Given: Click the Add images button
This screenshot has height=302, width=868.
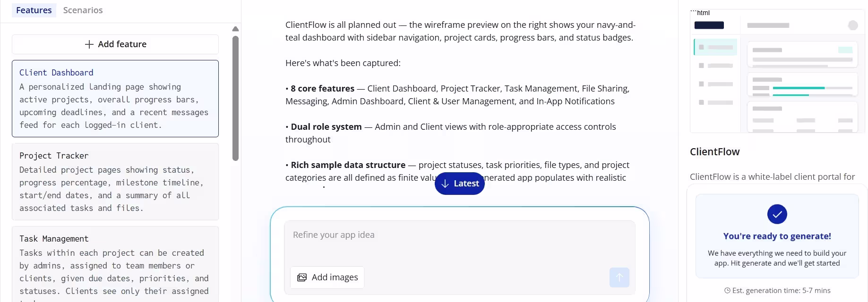Looking at the screenshot, I should [x=327, y=277].
